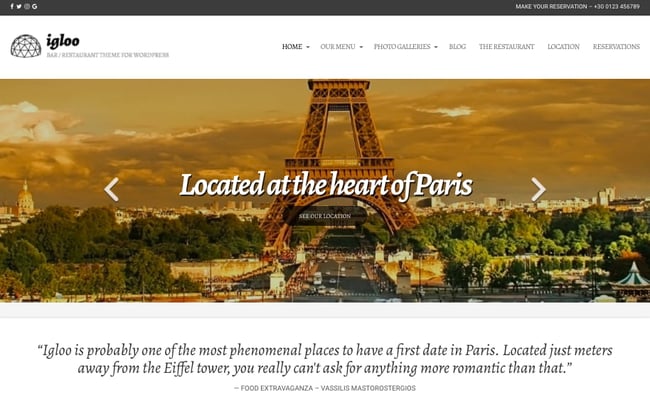Open the Blog menu item
The height and width of the screenshot is (414, 650).
tap(458, 46)
